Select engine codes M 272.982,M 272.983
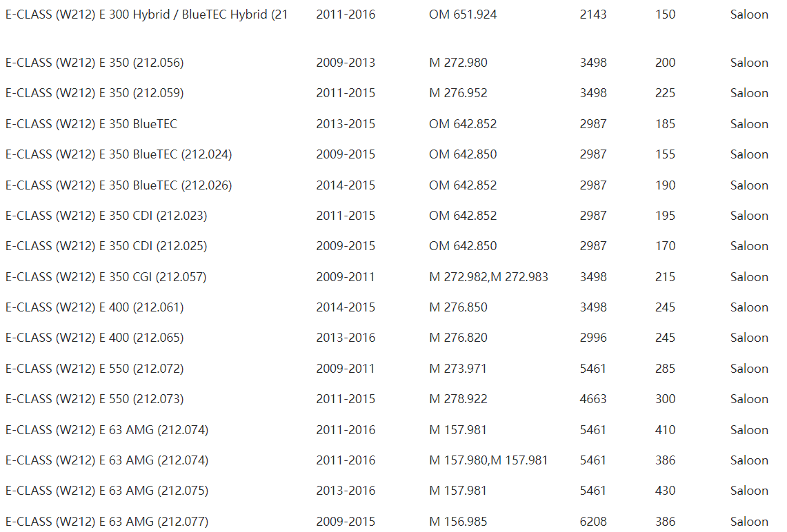This screenshot has width=787, height=532. click(x=488, y=277)
